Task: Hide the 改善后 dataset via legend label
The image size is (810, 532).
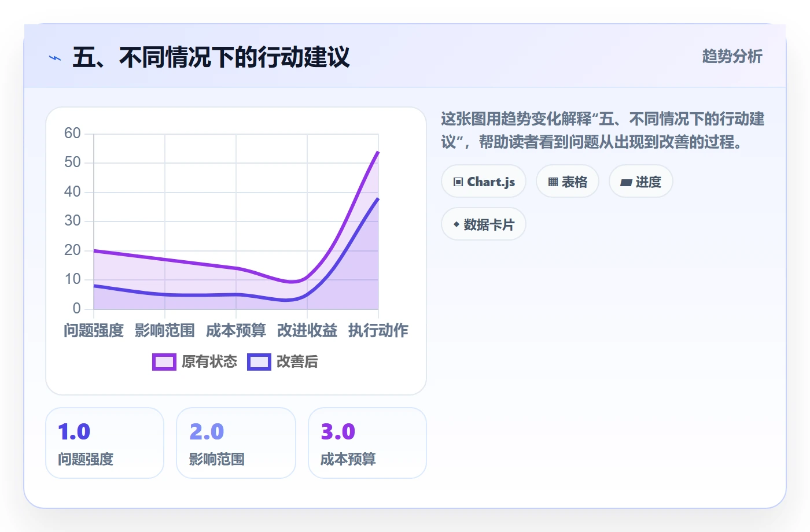Action: click(297, 362)
